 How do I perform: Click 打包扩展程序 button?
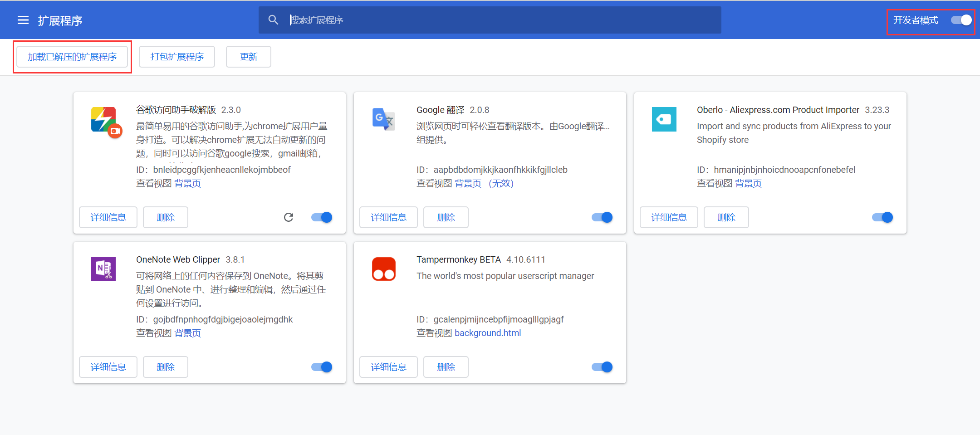[x=177, y=57]
